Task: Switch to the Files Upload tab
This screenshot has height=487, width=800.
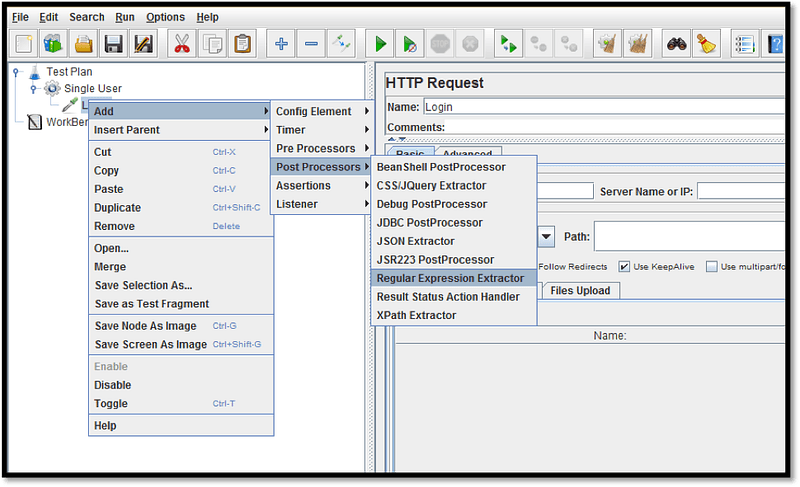Action: (581, 291)
